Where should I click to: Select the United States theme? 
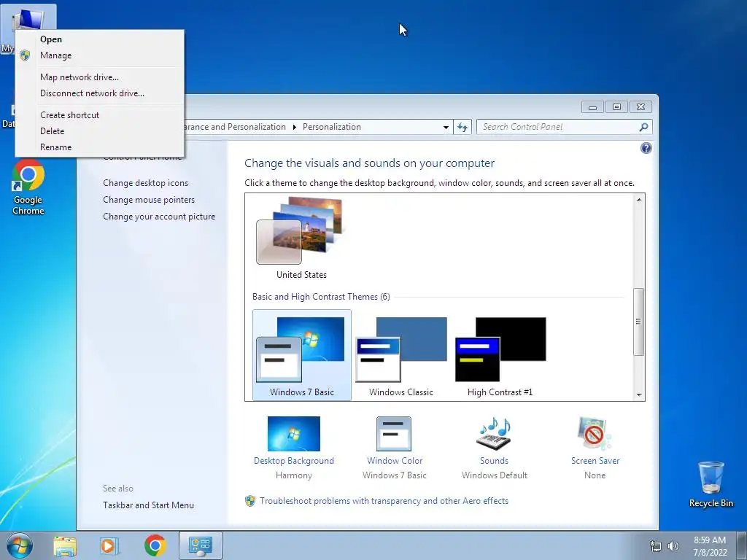pyautogui.click(x=301, y=238)
